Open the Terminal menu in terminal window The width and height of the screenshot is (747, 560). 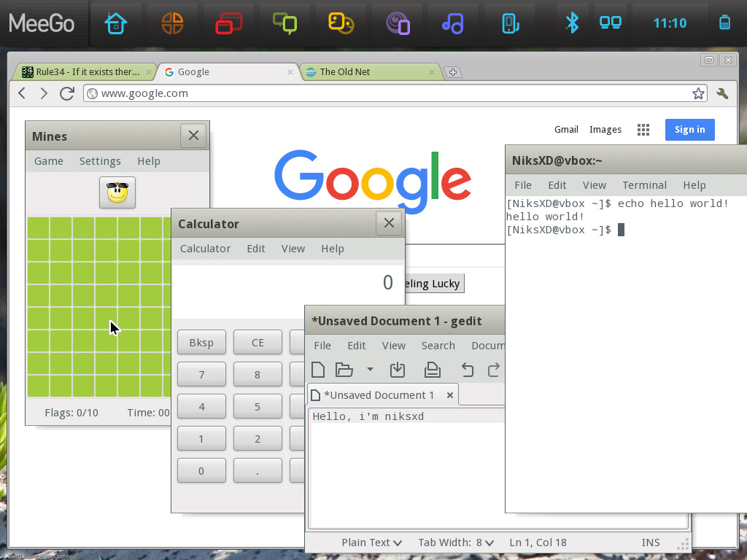(x=645, y=185)
